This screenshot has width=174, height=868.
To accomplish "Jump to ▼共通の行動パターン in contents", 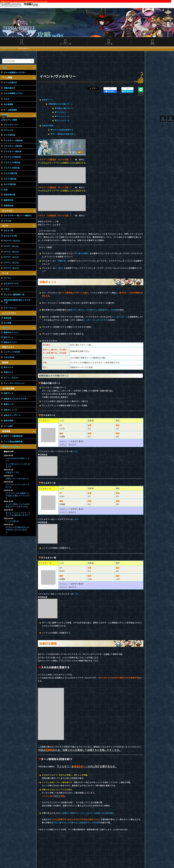I will pos(64,108).
